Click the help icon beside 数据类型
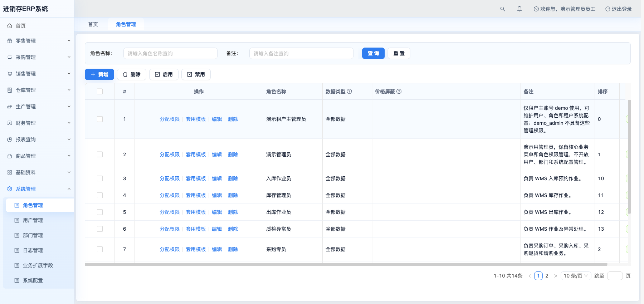The image size is (644, 304). [350, 92]
